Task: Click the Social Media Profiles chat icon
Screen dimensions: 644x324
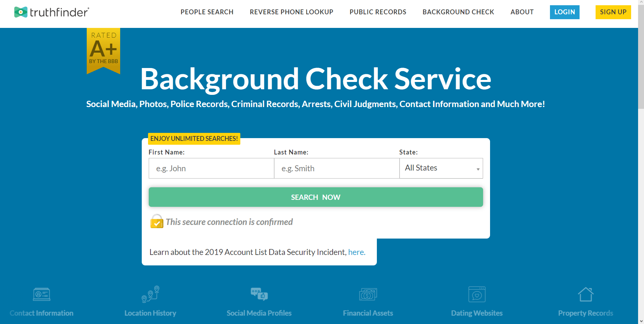Action: [x=259, y=294]
